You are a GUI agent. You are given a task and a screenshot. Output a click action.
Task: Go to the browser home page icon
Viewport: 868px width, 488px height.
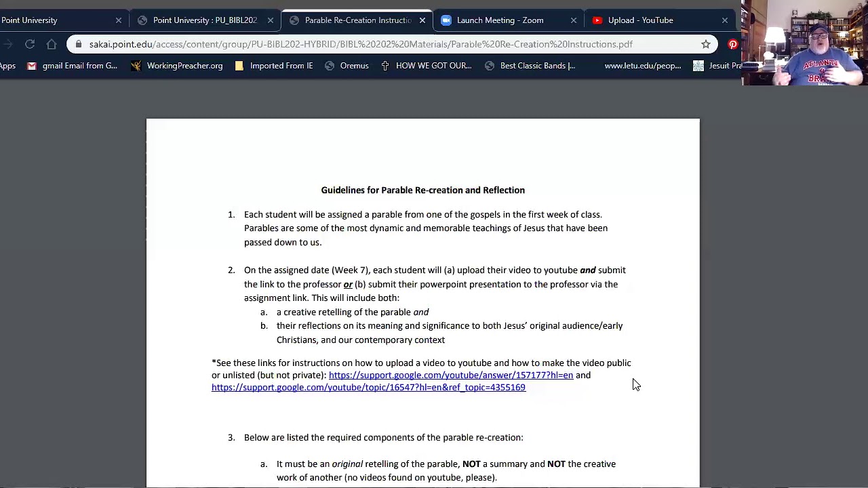(x=52, y=44)
